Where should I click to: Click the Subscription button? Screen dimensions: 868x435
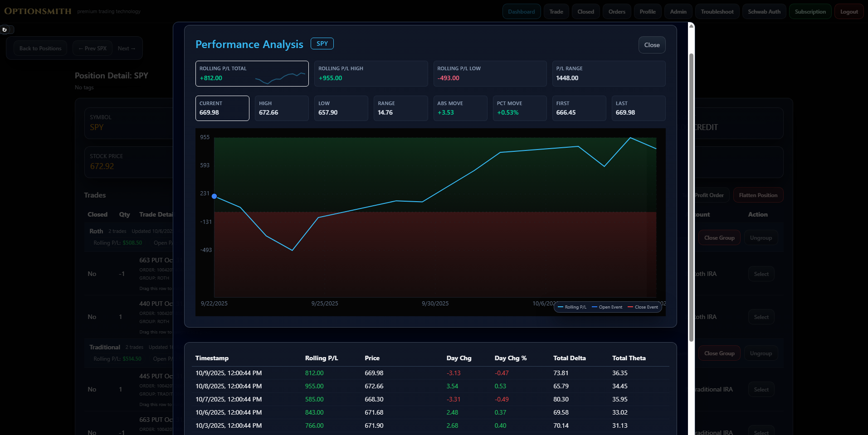pos(810,12)
